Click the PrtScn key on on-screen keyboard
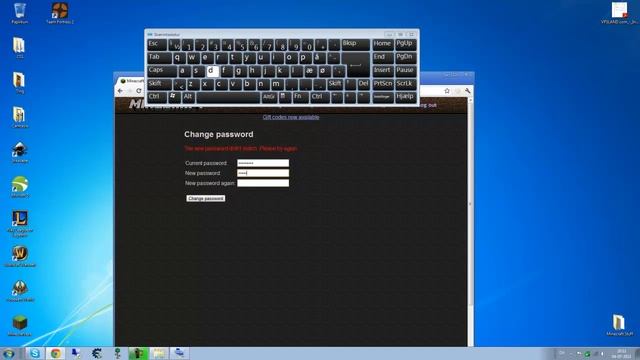Image resolution: width=640 pixels, height=360 pixels. coord(382,84)
